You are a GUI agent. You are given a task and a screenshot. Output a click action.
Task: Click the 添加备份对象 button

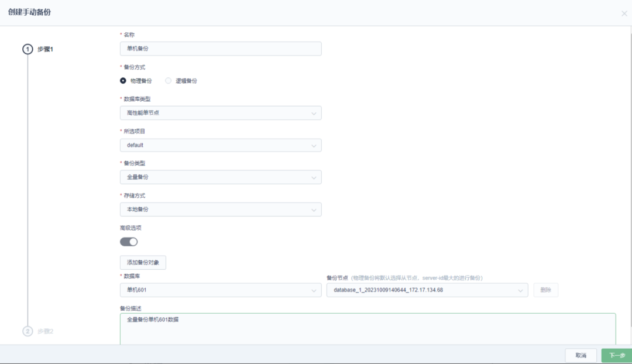pyautogui.click(x=143, y=262)
